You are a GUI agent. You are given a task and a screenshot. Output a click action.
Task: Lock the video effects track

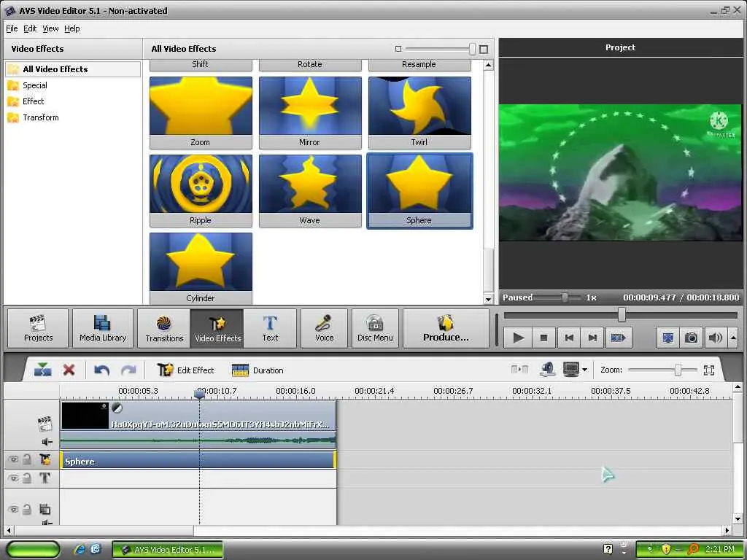[27, 459]
